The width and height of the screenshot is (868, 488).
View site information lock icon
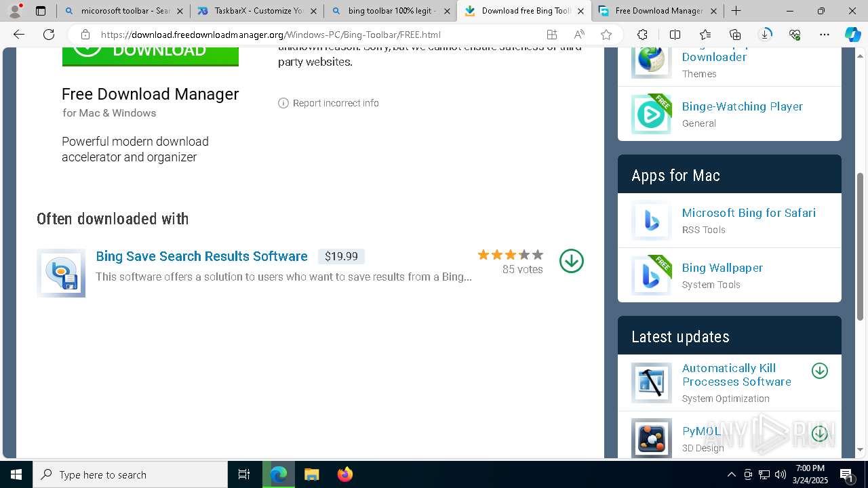pos(85,35)
